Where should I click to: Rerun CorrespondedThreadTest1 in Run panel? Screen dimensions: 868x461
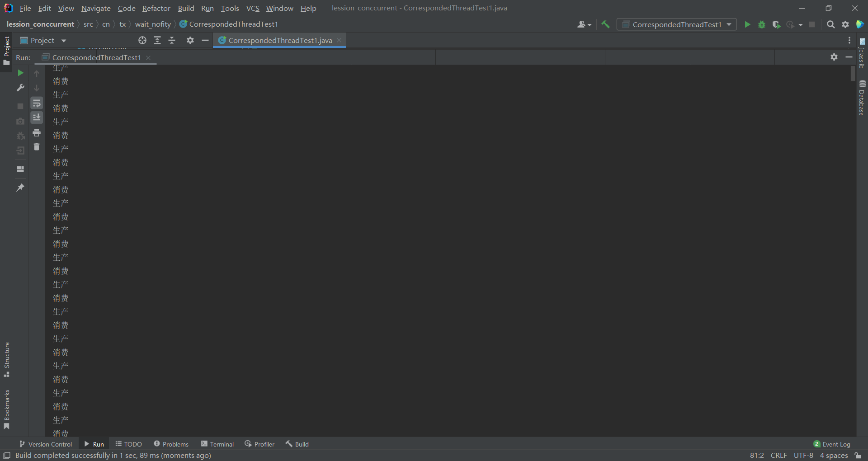[20, 73]
